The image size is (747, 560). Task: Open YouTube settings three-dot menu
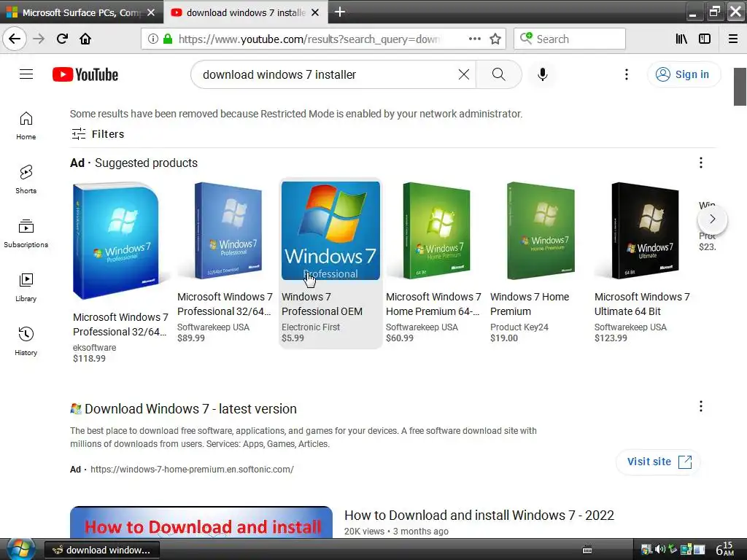point(627,74)
